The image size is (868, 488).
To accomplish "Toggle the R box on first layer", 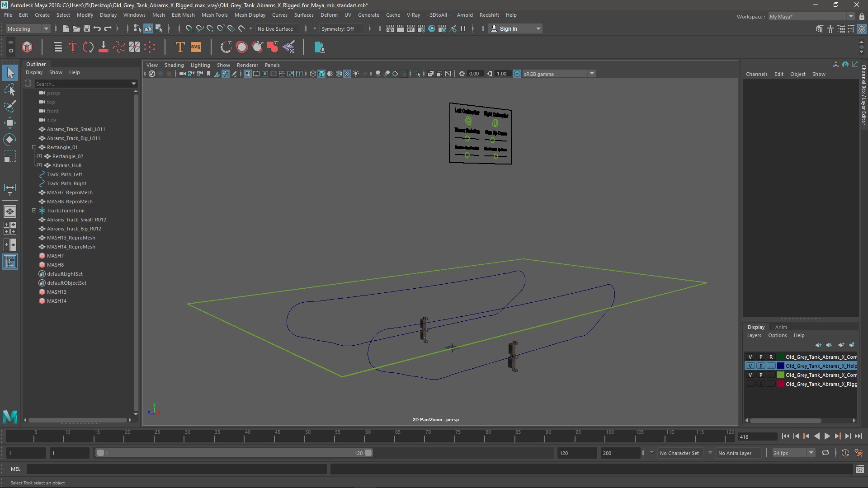I will 771,357.
